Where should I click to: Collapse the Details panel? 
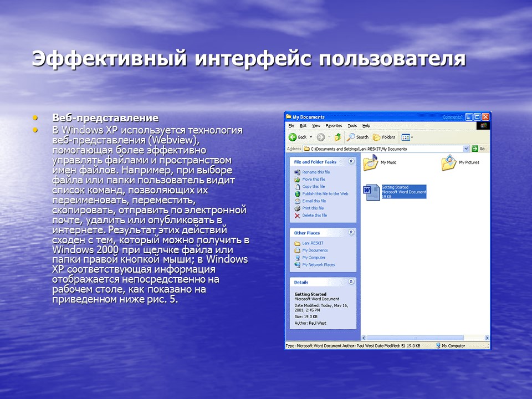pos(352,280)
